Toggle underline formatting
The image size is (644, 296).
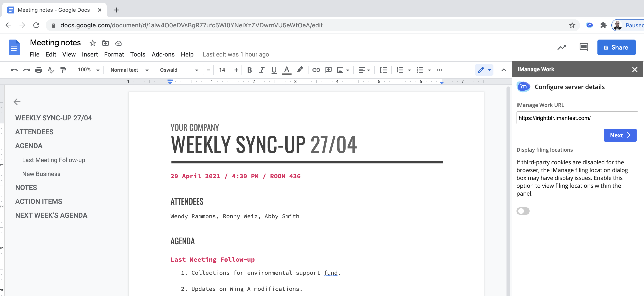click(274, 70)
